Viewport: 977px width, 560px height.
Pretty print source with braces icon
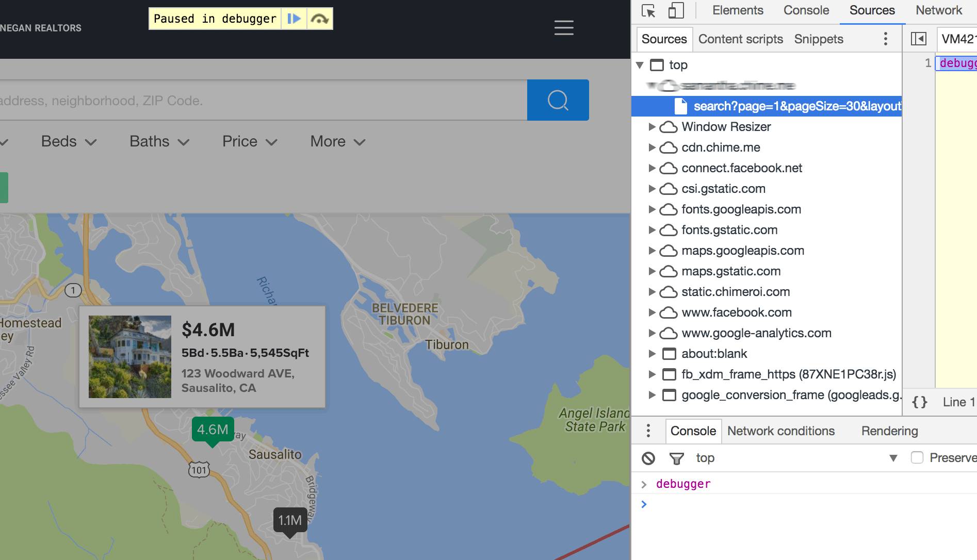[919, 402]
